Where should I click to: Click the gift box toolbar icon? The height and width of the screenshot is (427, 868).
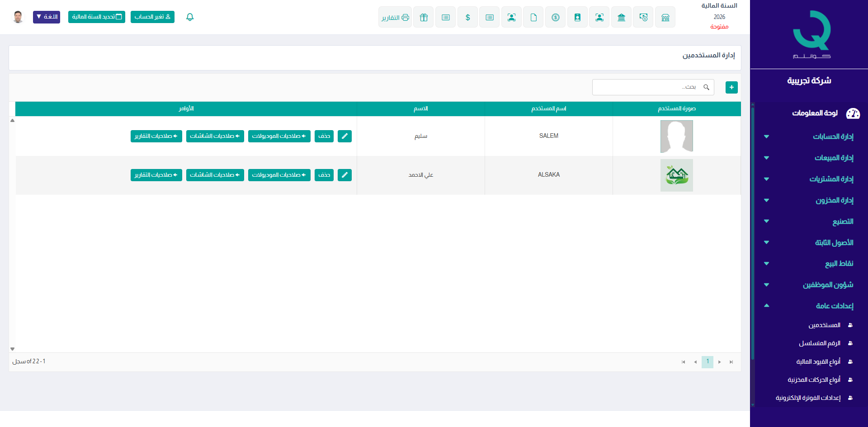(x=423, y=17)
